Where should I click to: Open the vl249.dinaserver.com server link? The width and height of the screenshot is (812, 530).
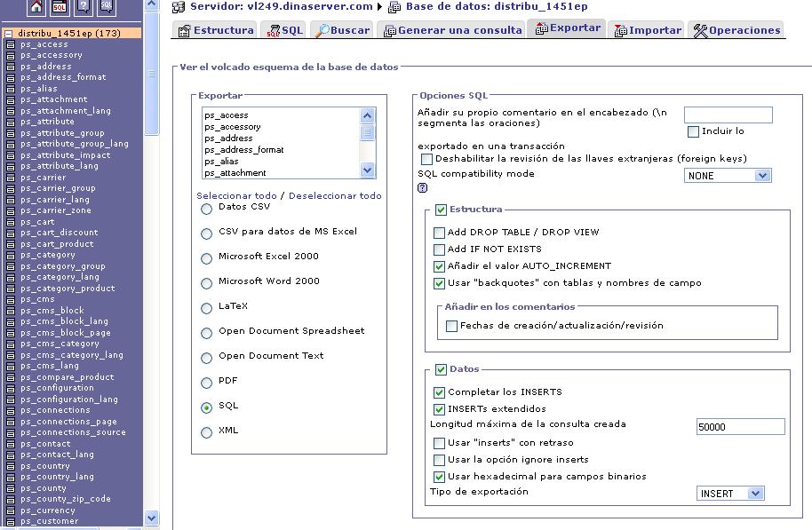click(x=282, y=7)
